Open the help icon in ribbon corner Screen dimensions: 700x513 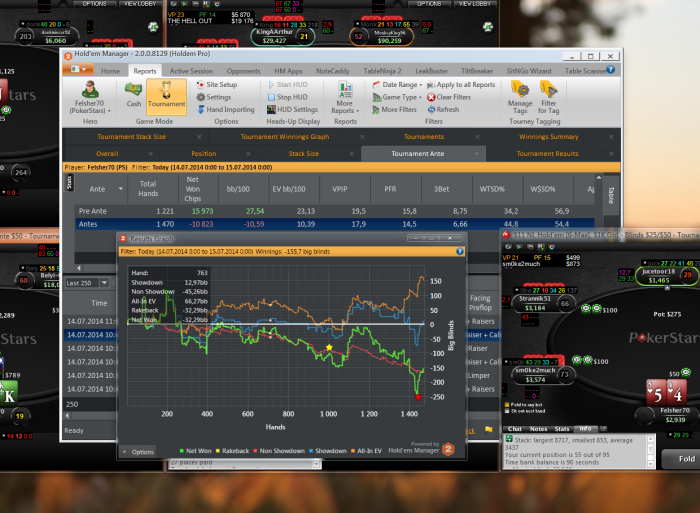(611, 70)
